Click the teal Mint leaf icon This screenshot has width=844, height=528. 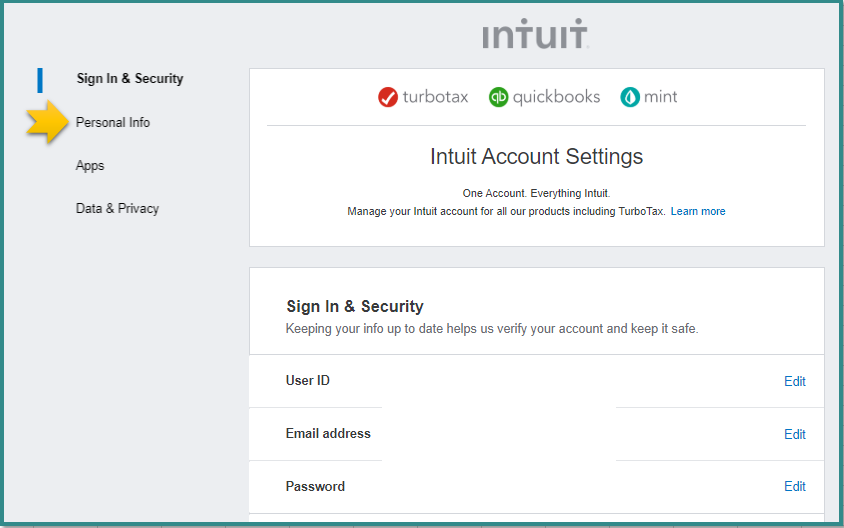(x=630, y=97)
